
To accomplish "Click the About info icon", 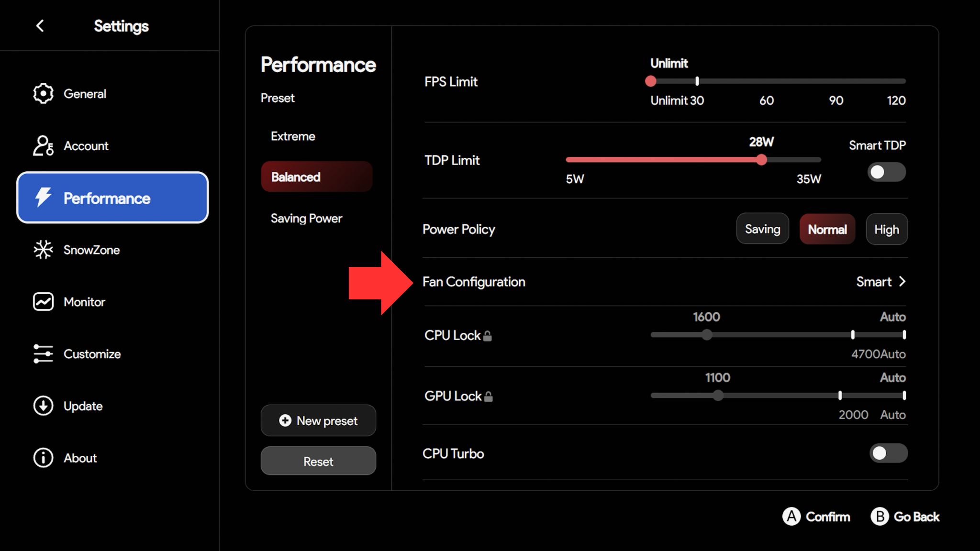I will tap(43, 458).
